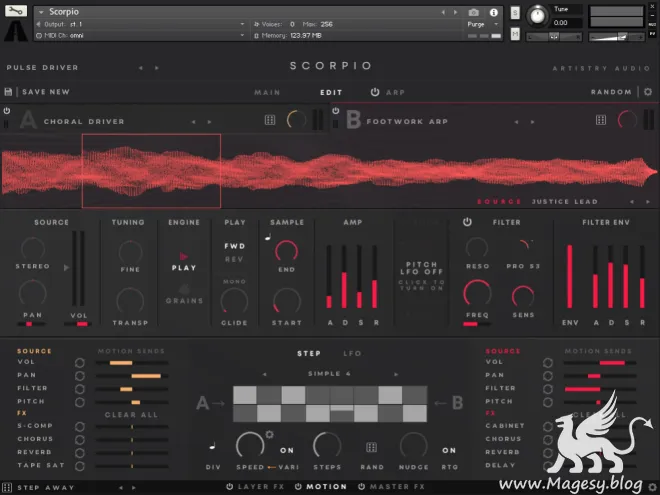Click the small arrow beside Stereo knob
The image size is (660, 495).
(x=66, y=267)
